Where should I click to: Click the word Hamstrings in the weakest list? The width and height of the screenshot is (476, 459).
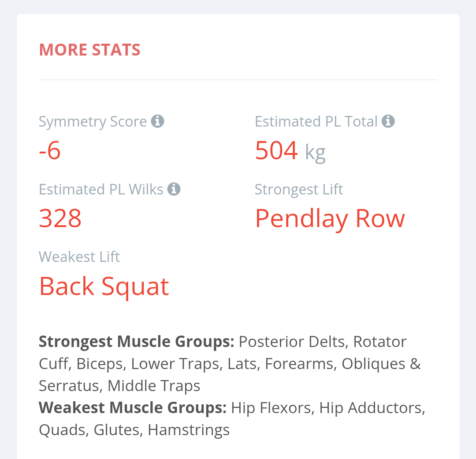tap(189, 429)
